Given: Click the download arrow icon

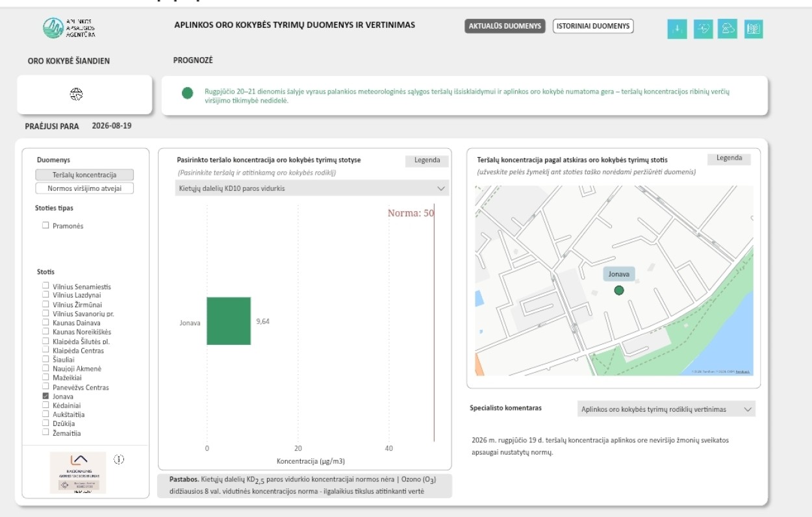Looking at the screenshot, I should tap(677, 29).
